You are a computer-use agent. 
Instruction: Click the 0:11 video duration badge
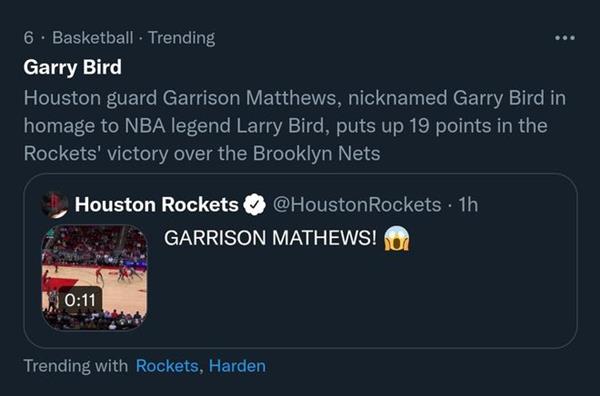80,300
